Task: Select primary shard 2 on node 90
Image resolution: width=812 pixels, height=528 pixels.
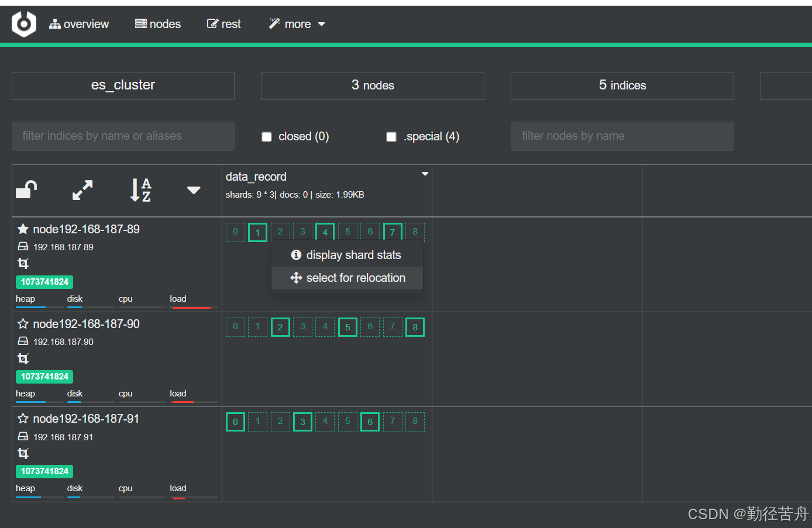Action: click(280, 327)
